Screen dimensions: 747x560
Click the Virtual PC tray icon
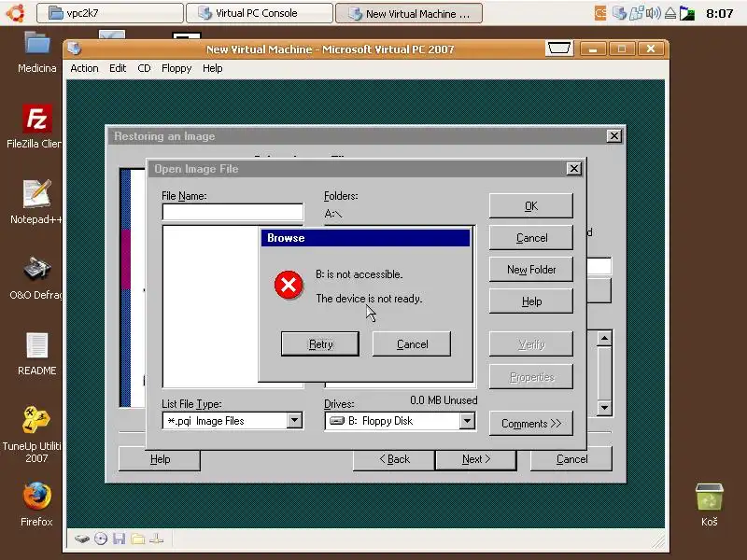click(619, 13)
